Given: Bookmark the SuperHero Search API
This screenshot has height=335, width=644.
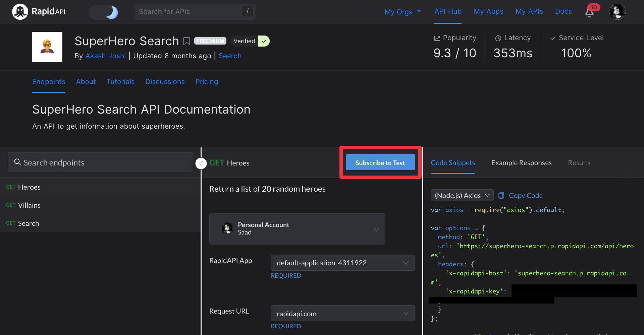Looking at the screenshot, I should [x=186, y=41].
